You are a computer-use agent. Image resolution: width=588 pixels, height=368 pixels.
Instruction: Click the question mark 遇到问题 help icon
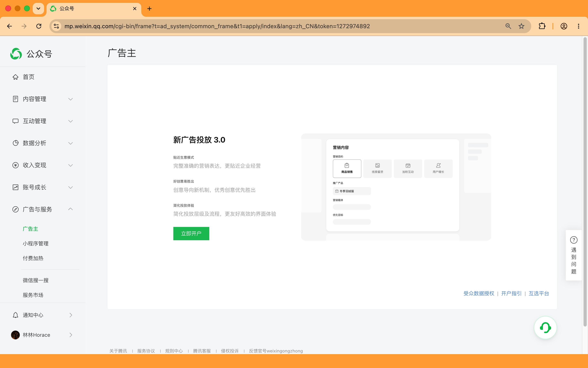click(x=574, y=240)
